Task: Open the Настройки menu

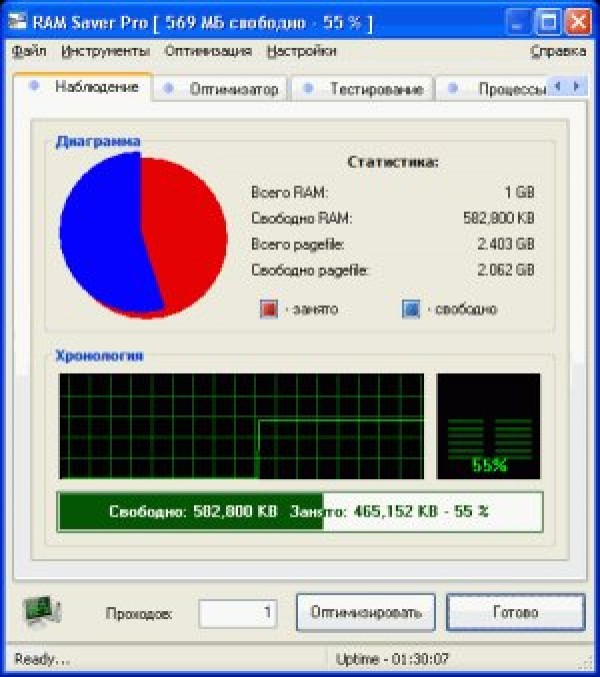Action: 301,51
